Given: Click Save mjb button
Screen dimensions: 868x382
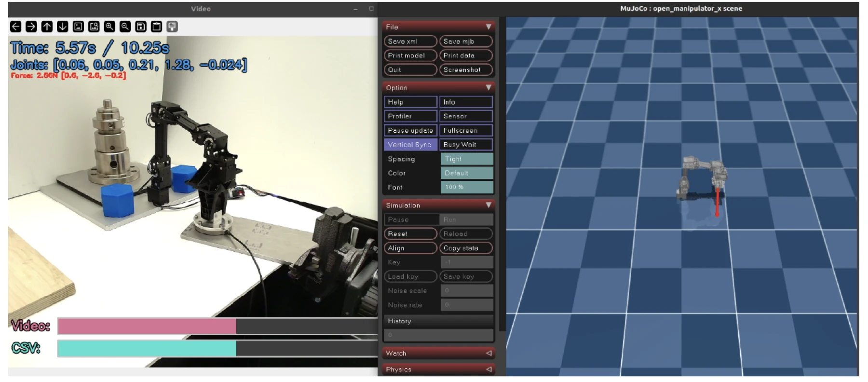Looking at the screenshot, I should [466, 41].
